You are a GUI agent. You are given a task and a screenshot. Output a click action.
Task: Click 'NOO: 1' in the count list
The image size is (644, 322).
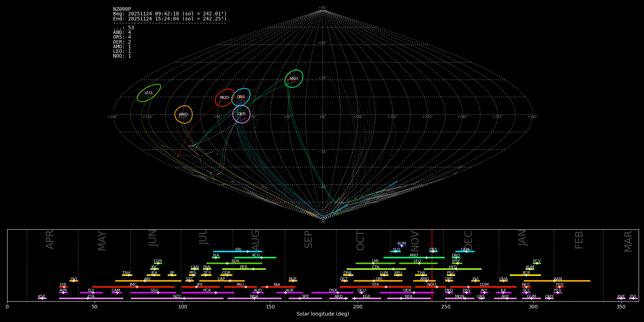pos(122,56)
